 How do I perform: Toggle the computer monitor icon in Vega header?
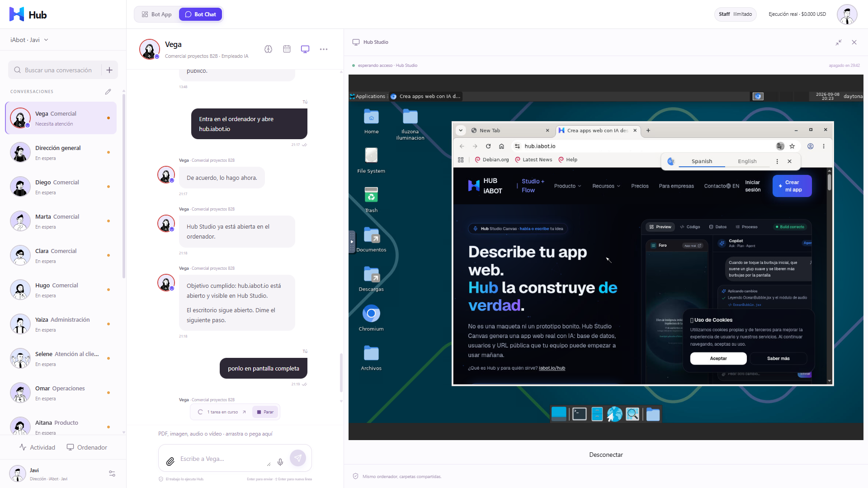pyautogui.click(x=305, y=49)
